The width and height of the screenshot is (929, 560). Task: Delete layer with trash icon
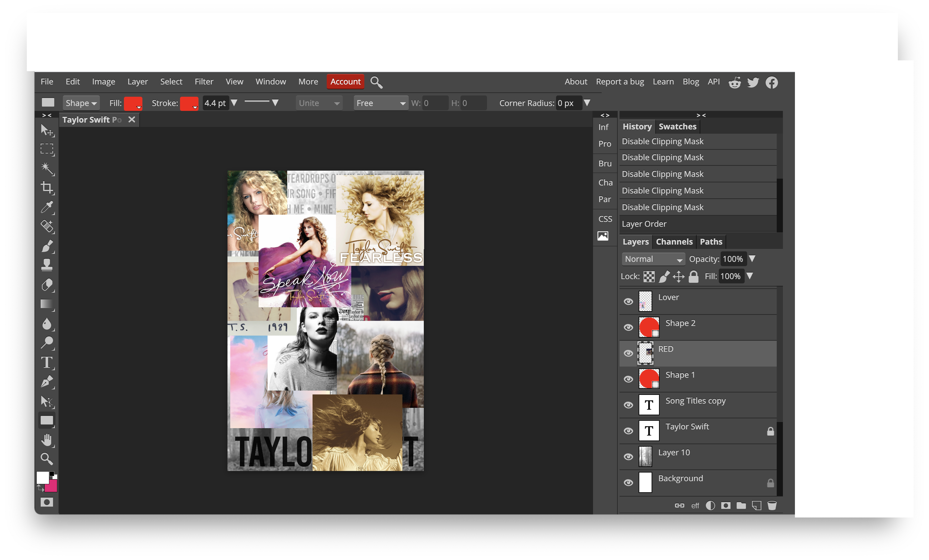pos(772,506)
